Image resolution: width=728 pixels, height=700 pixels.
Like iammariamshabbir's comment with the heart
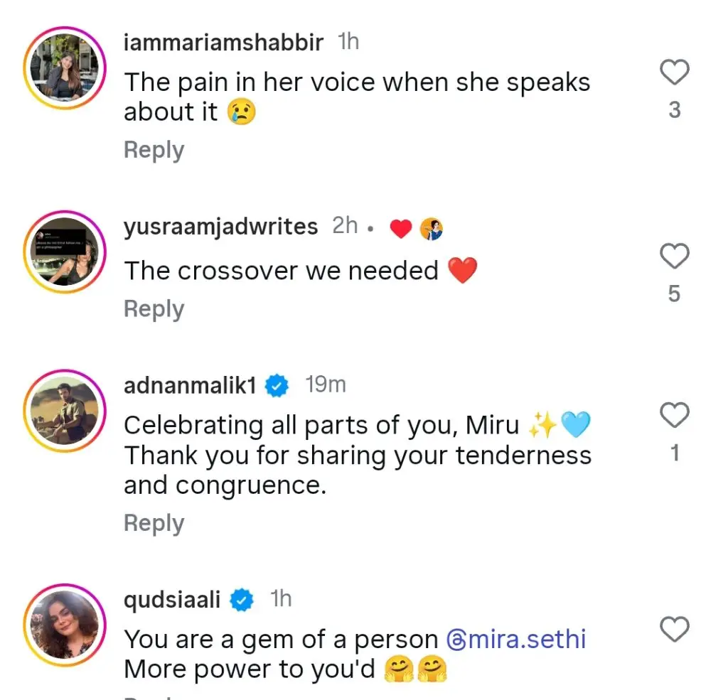(675, 72)
